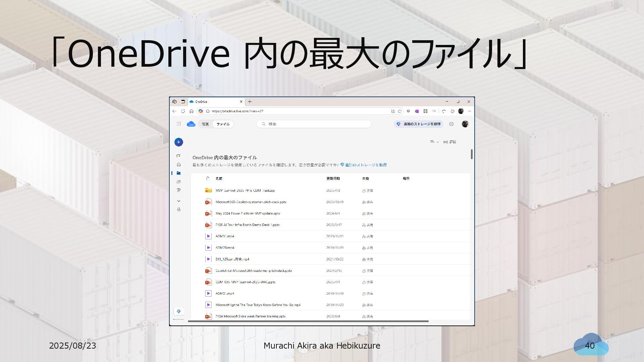
Task: Add page to favorites star icon
Action: 400,111
